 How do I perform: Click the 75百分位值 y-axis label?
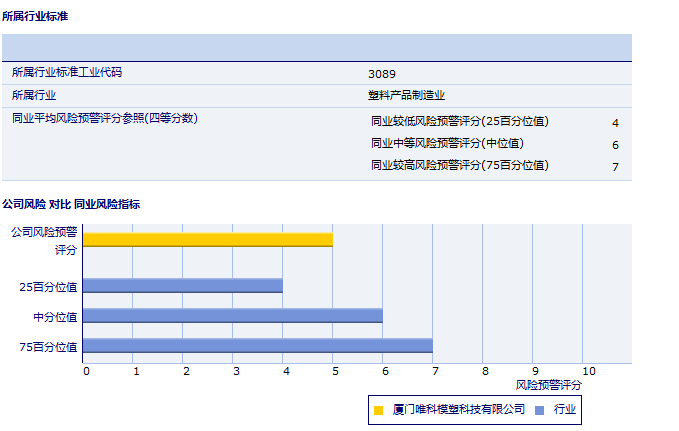(49, 347)
